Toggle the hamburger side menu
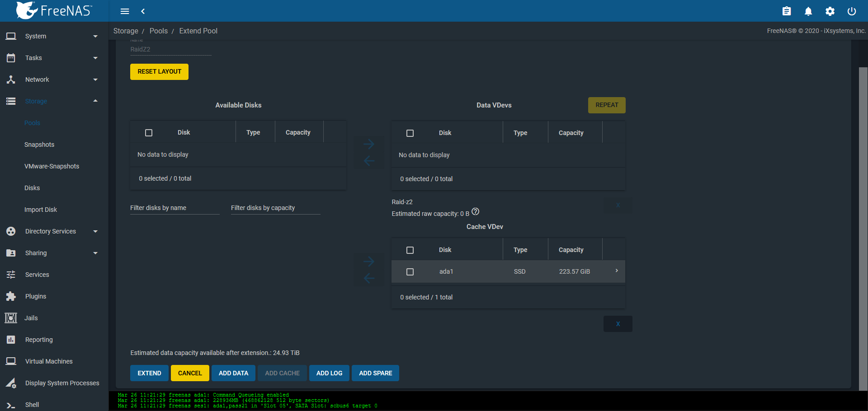The height and width of the screenshot is (411, 868). click(125, 11)
